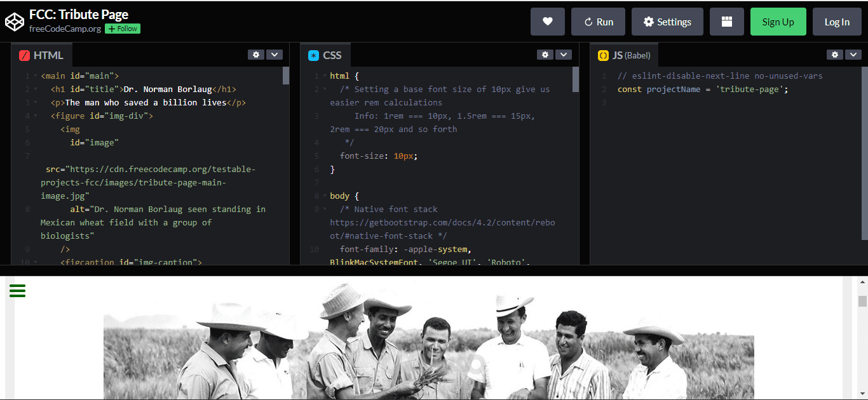Open pen Settings
This screenshot has height=400, width=868.
pyautogui.click(x=667, y=22)
